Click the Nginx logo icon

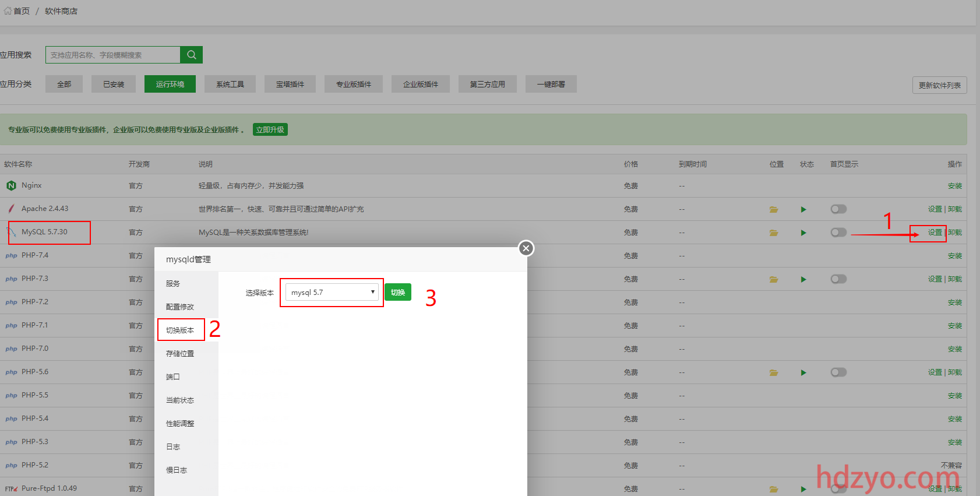11,185
